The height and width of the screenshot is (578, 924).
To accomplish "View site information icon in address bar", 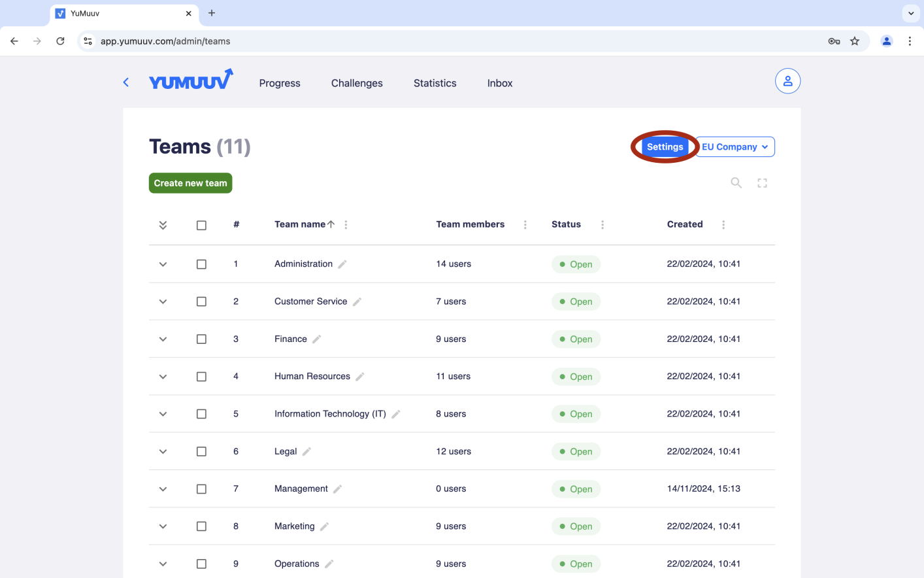I will [x=88, y=41].
